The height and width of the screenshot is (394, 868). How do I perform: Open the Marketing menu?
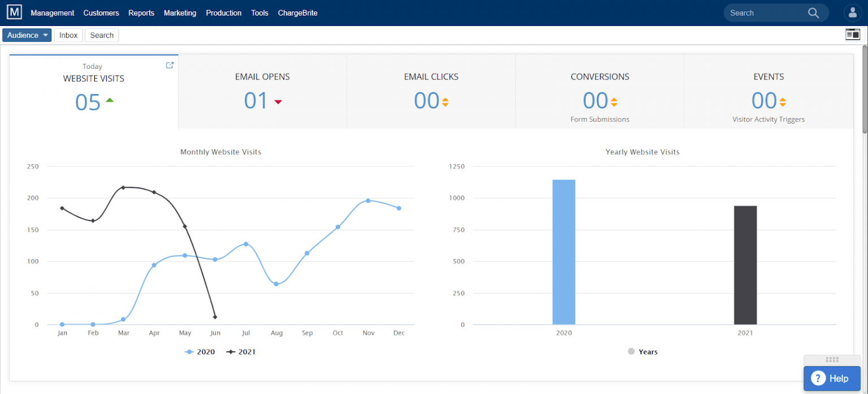pos(180,12)
